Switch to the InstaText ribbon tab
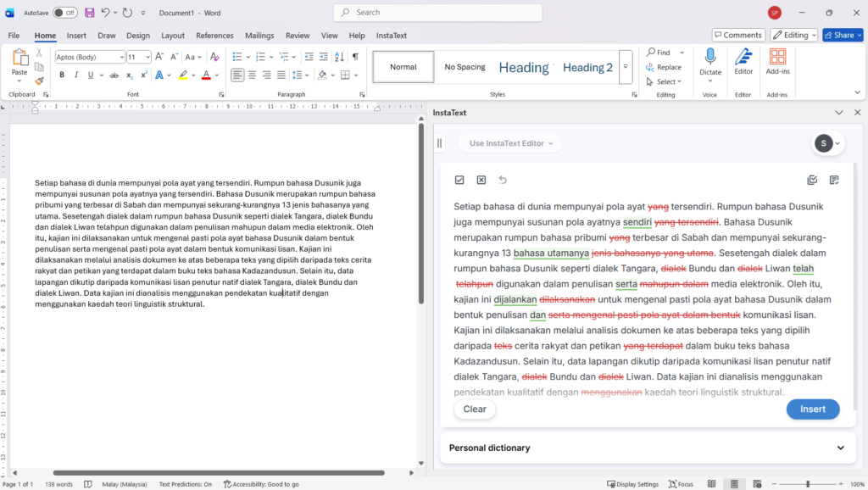The height and width of the screenshot is (490, 868). 391,36
